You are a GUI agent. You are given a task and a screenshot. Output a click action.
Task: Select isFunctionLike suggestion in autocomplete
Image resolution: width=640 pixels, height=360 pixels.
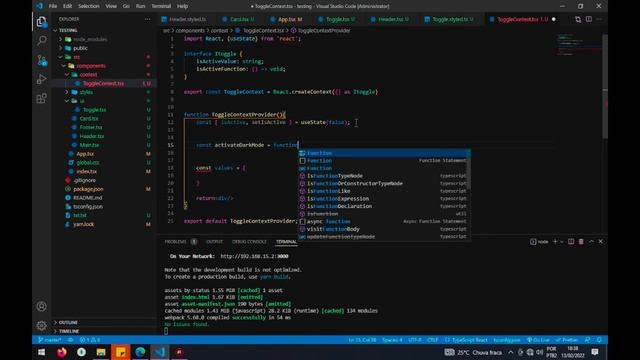383,191
